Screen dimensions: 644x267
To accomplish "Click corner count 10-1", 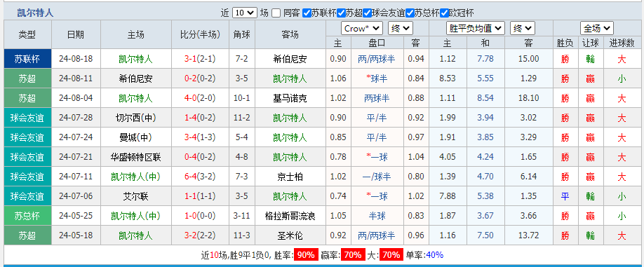I will [241, 98].
